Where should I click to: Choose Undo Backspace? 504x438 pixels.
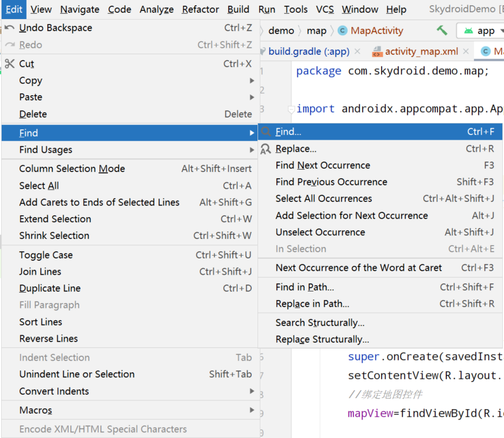click(130, 28)
